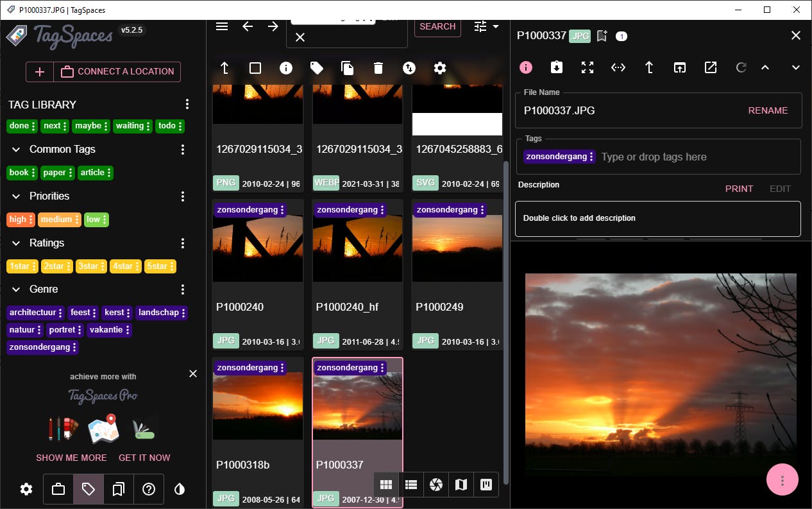Click download file icon in preview toolbar
812x509 pixels.
pyautogui.click(x=557, y=67)
